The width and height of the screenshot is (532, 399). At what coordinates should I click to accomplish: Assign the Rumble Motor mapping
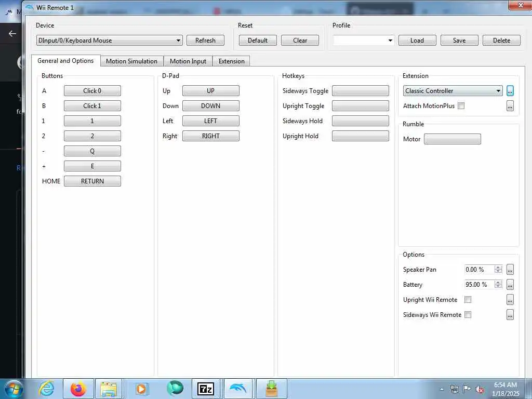(453, 139)
